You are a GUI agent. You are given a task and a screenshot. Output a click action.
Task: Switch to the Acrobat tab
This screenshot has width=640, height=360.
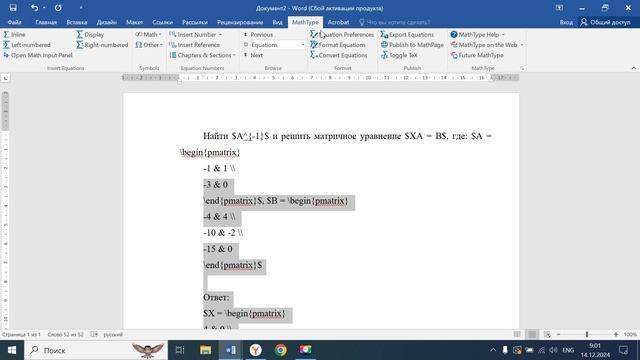pyautogui.click(x=338, y=22)
